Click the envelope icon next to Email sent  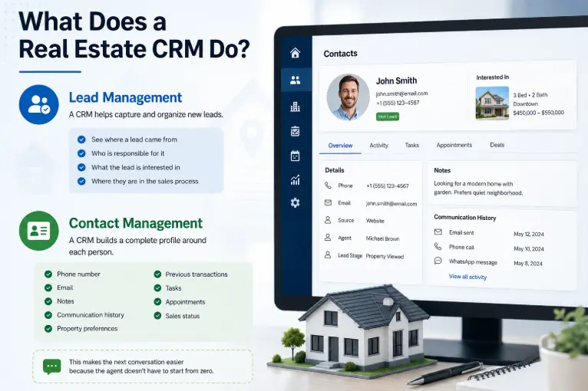(438, 232)
